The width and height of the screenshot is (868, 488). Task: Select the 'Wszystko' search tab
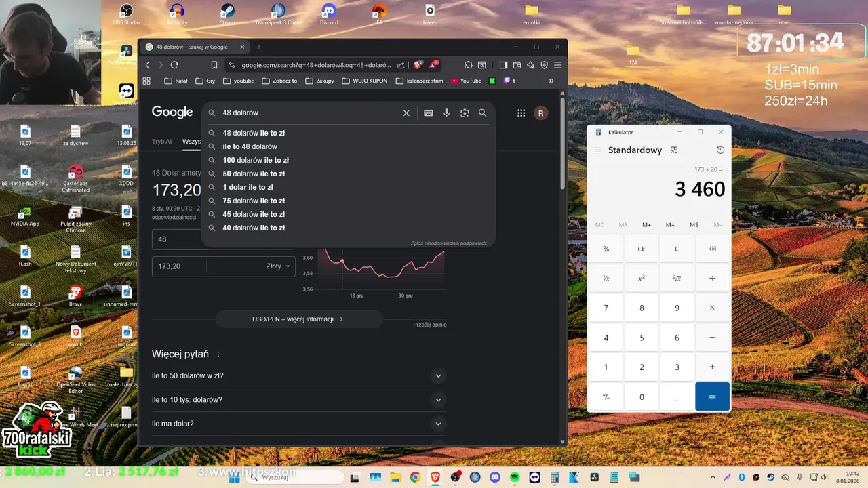coord(192,142)
